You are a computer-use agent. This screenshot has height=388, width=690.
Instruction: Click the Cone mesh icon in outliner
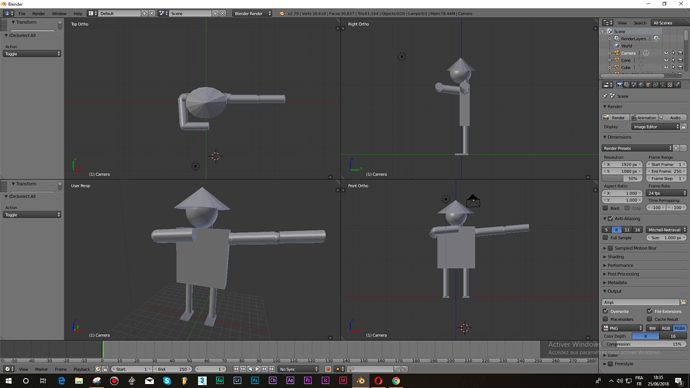click(x=617, y=60)
